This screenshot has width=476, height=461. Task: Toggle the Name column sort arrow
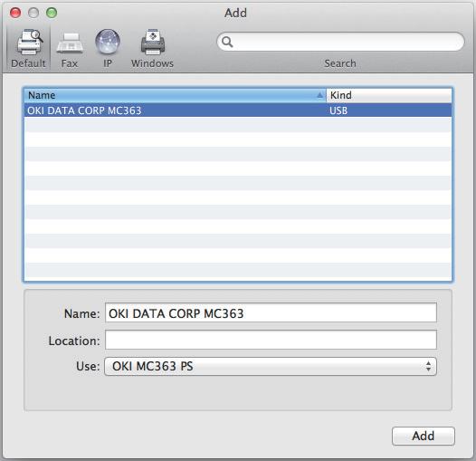pos(319,95)
